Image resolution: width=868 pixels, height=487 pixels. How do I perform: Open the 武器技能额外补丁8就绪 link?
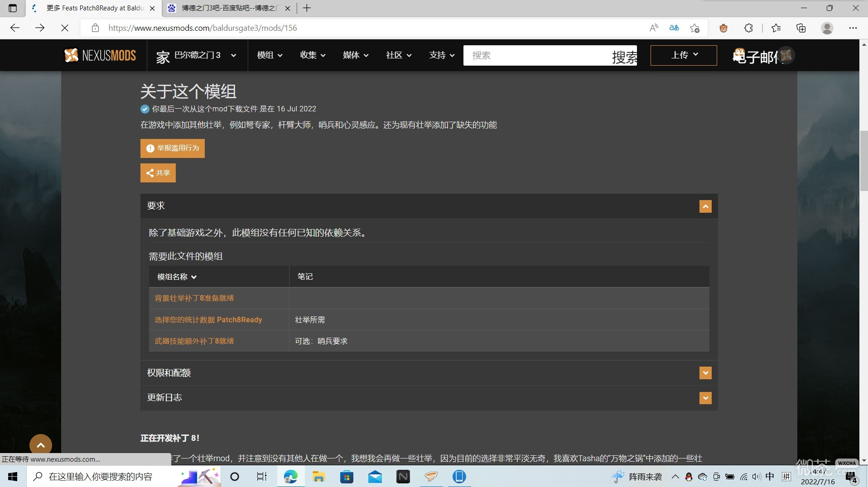click(x=194, y=341)
